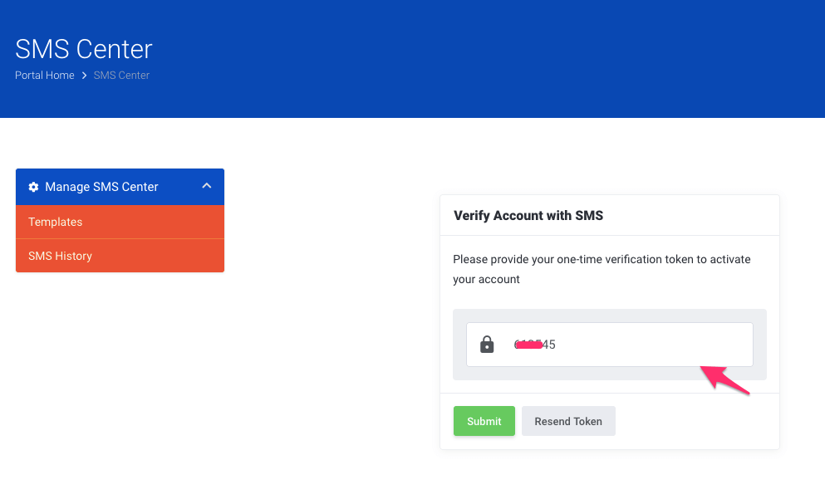
Task: Click the padlock icon in the token field
Action: click(x=487, y=344)
